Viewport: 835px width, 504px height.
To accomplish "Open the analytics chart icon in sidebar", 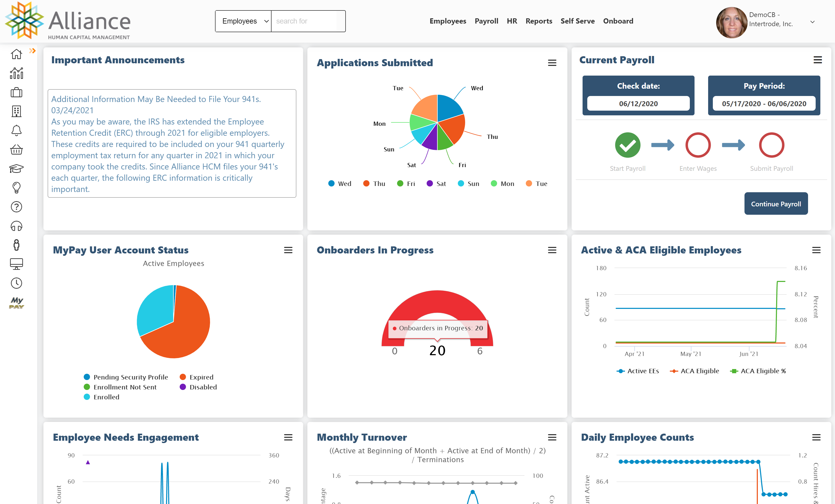I will click(16, 73).
